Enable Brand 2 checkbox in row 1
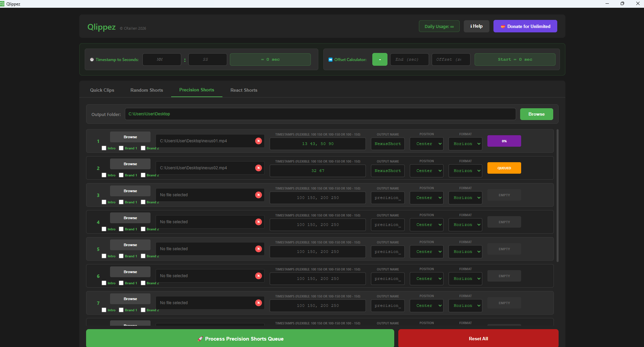The width and height of the screenshot is (644, 347). 143,148
